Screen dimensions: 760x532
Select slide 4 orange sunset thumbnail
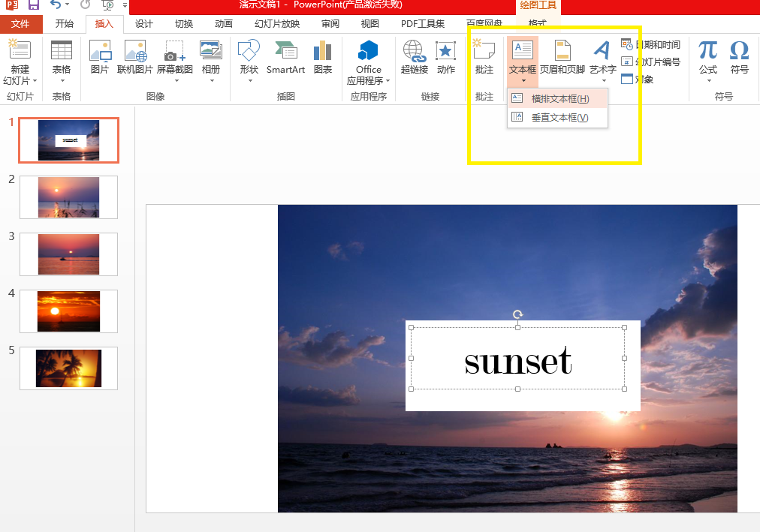[68, 311]
